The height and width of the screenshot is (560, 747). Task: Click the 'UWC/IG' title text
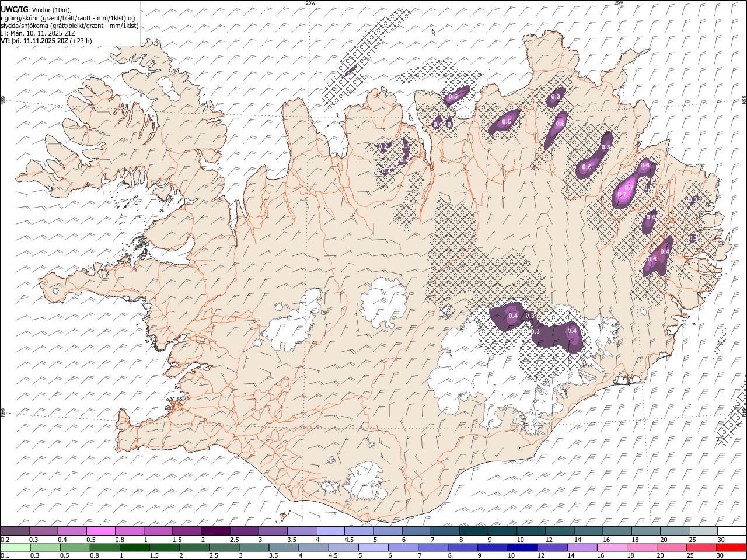(x=13, y=9)
